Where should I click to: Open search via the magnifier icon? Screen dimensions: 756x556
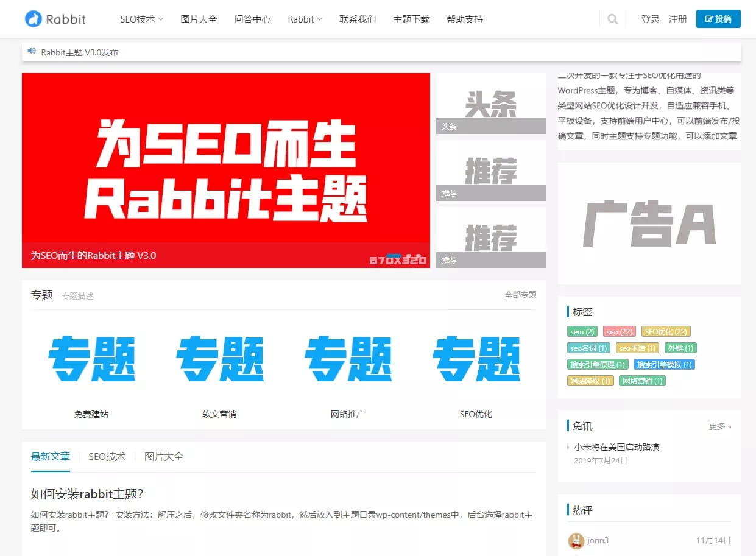[612, 19]
